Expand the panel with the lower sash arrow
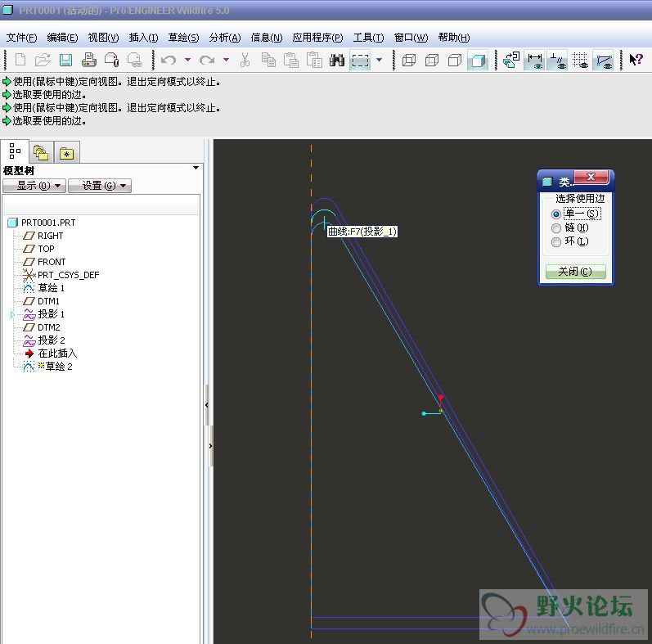Image resolution: width=652 pixels, height=644 pixels. point(211,446)
